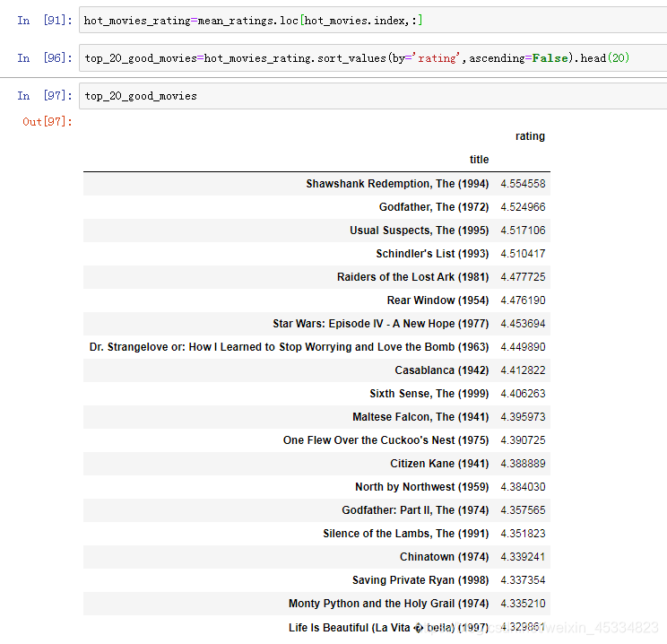Click rating value 4.351823

click(523, 534)
